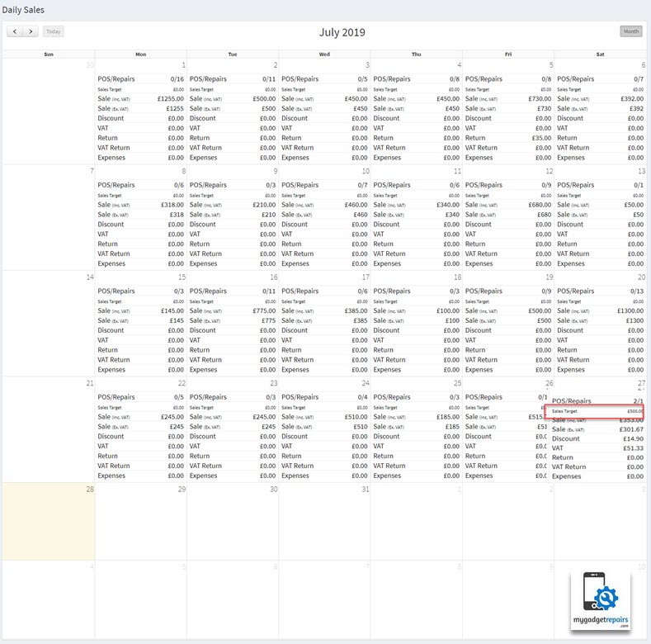Select Return value £35.00 on July 5
This screenshot has height=644, width=651.
pyautogui.click(x=541, y=138)
